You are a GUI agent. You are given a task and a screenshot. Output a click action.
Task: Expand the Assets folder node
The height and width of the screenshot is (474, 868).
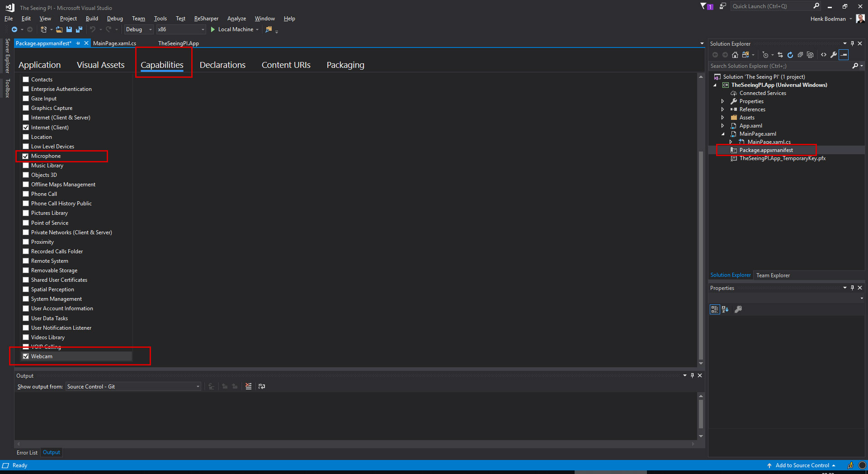(x=722, y=118)
